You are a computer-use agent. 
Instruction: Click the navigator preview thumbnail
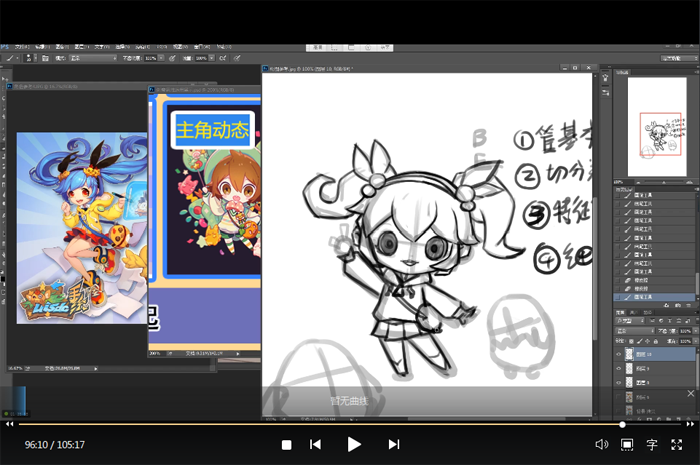(x=653, y=127)
